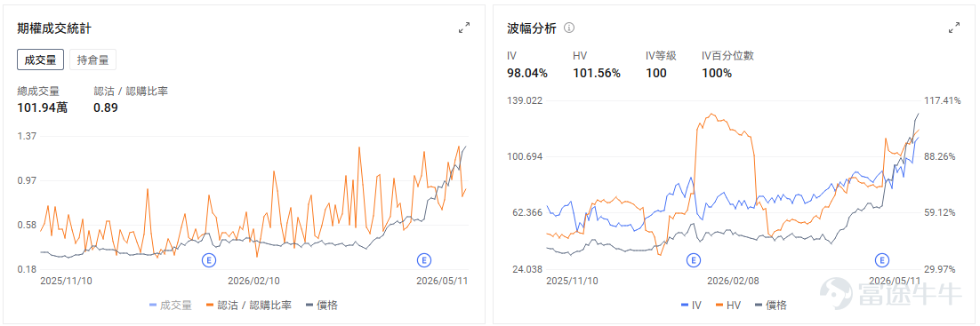This screenshot has width=980, height=326.
Task: Click the 2026/02/10 date axis label
Action: (x=253, y=281)
